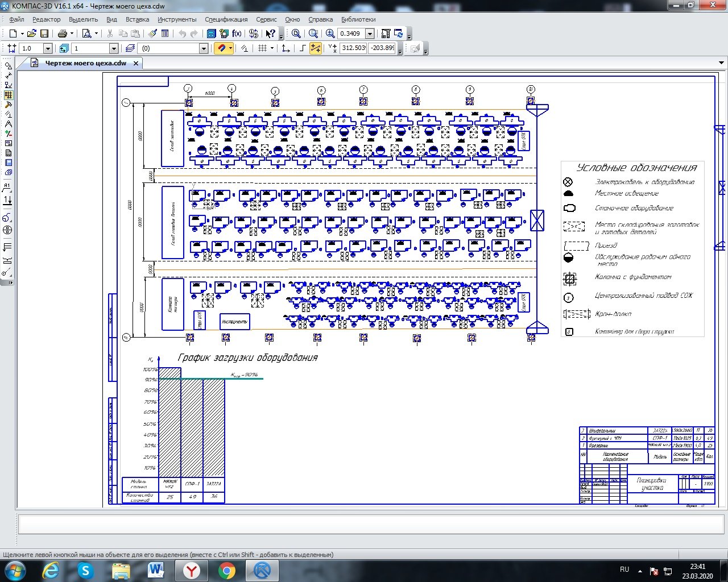Click the Geometry tools icon in sidebar
This screenshot has width=728, height=582.
coord(8,66)
